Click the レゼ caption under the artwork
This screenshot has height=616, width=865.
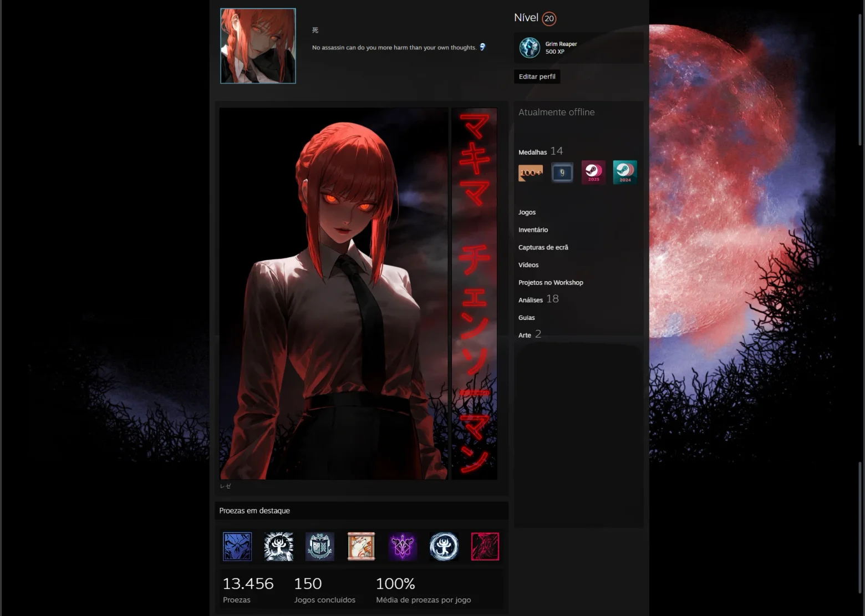coord(225,486)
